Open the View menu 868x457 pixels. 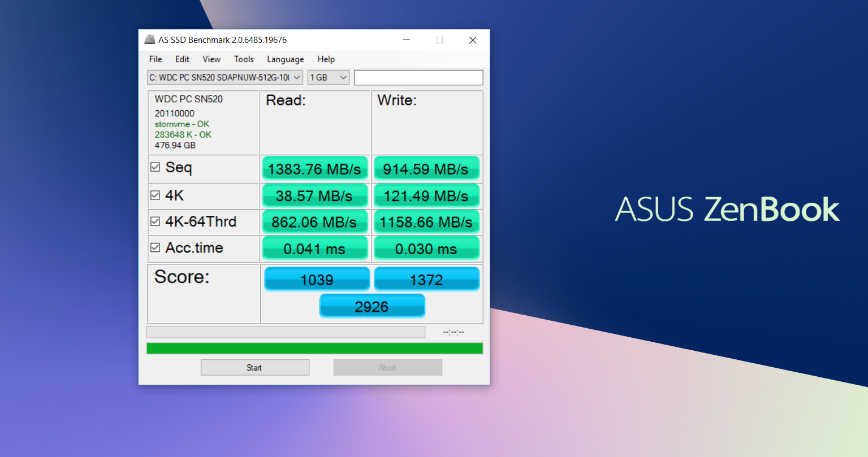[211, 59]
